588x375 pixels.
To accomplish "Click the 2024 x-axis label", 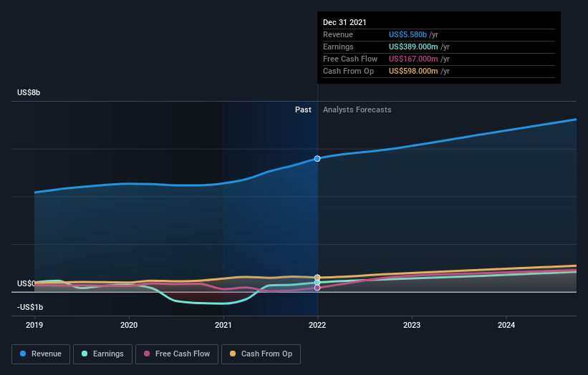I will (506, 325).
